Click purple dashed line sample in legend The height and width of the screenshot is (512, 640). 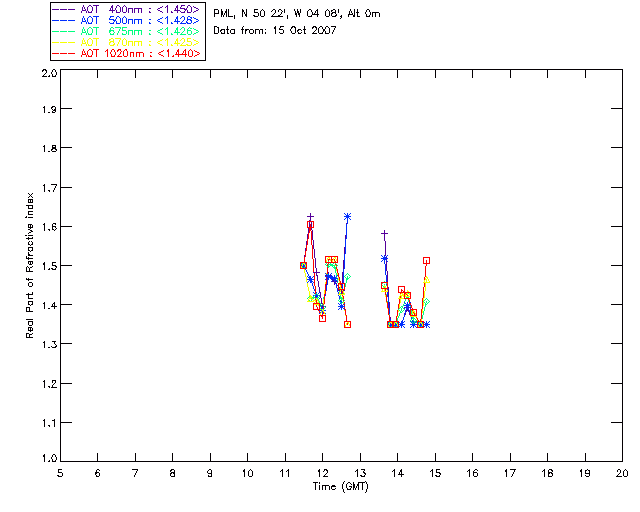pyautogui.click(x=64, y=9)
